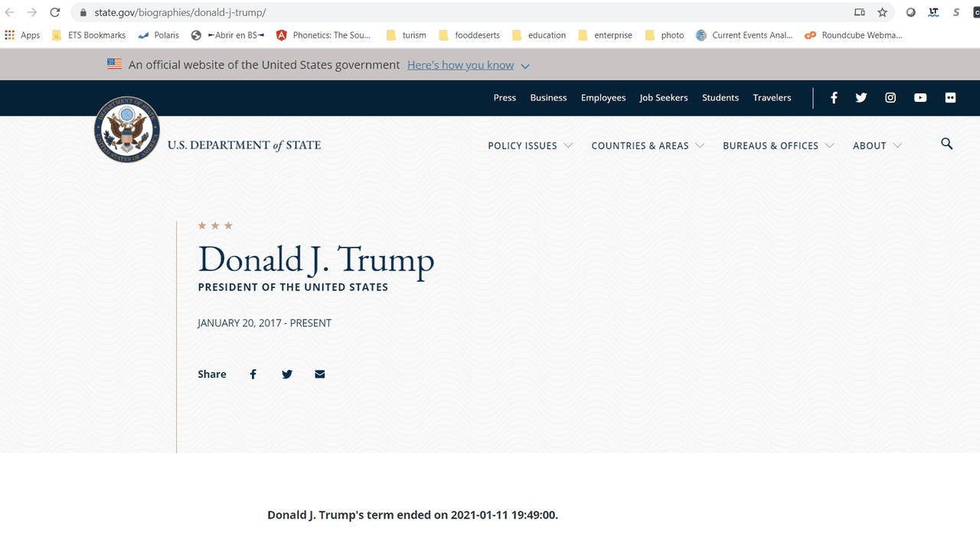Share biography on Twitter icon
The height and width of the screenshot is (540, 980).
click(287, 374)
